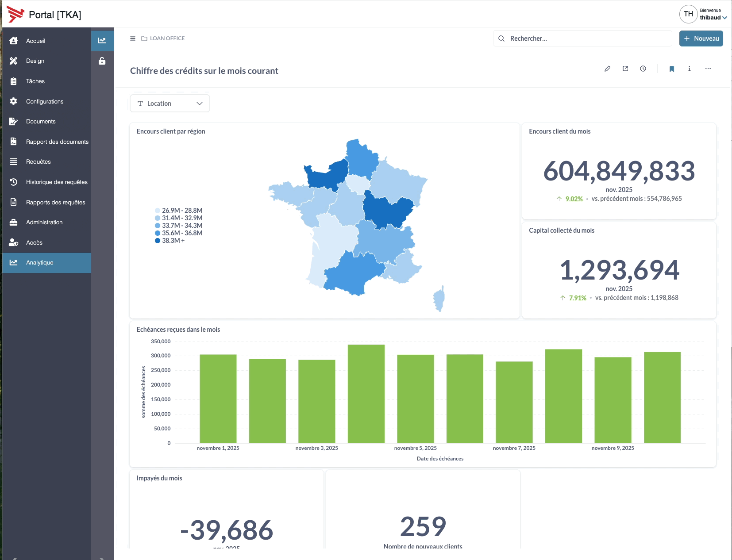Open version history with the clock icon
Image resolution: width=732 pixels, height=560 pixels.
coord(643,69)
